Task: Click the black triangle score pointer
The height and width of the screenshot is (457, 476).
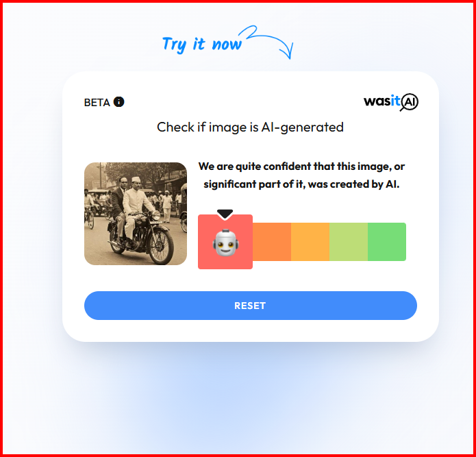Action: coord(225,214)
